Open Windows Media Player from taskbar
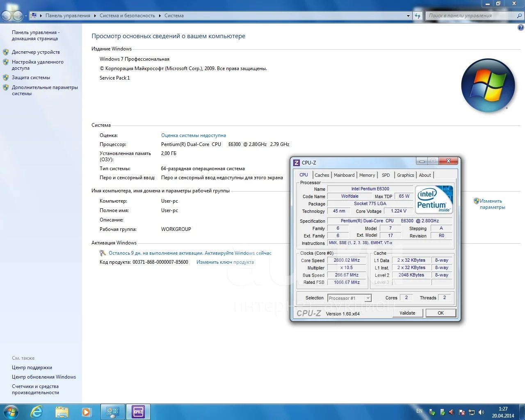Screen dimensions: 525x420 click(x=86, y=412)
